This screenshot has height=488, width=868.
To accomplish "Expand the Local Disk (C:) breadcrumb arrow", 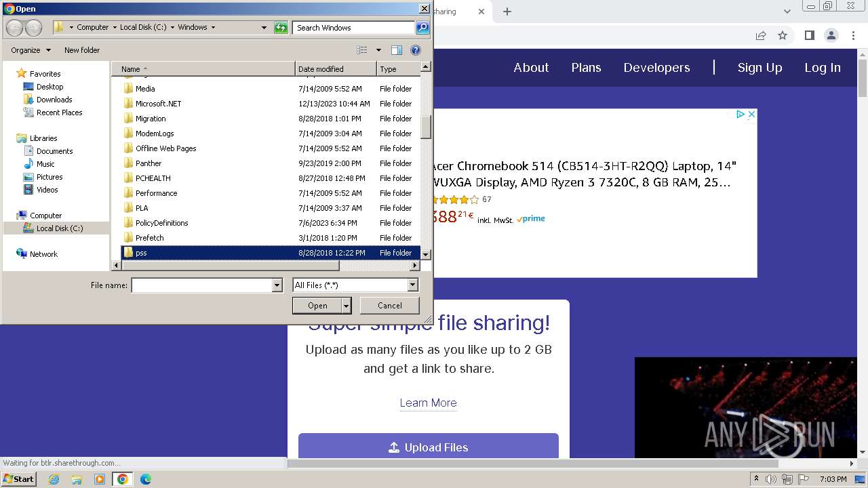I will (x=172, y=28).
